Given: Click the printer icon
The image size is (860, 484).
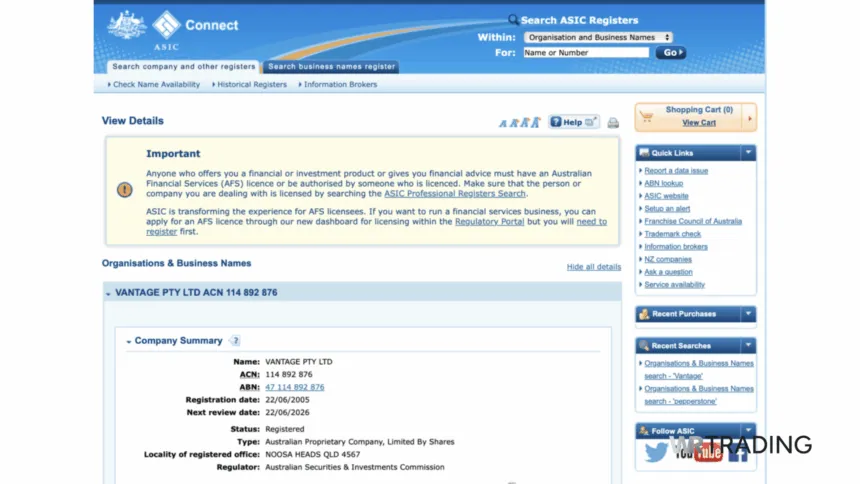Looking at the screenshot, I should (x=613, y=123).
